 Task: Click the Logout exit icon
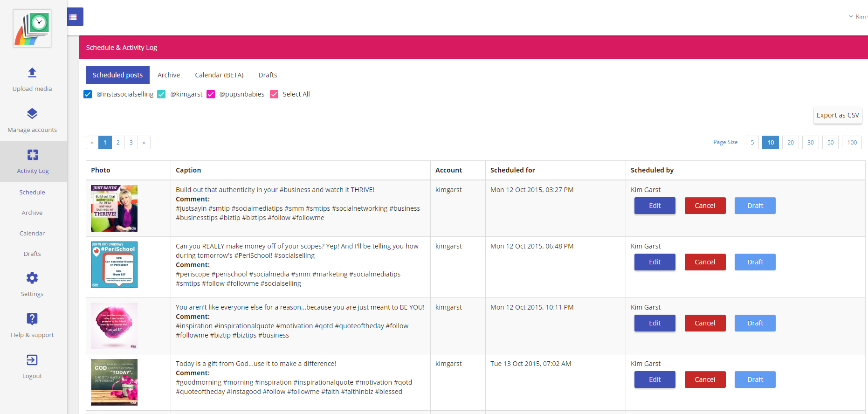[32, 360]
